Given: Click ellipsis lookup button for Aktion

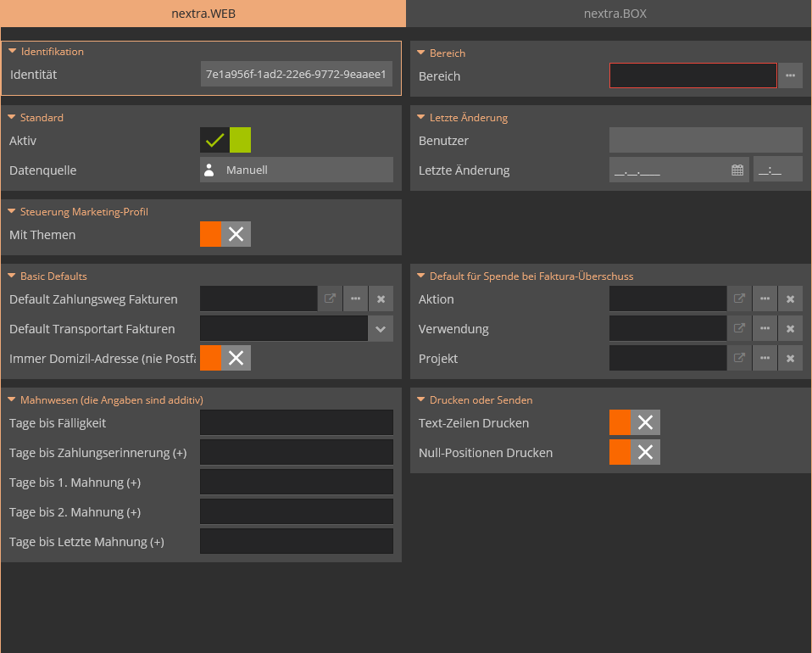Looking at the screenshot, I should click(765, 299).
